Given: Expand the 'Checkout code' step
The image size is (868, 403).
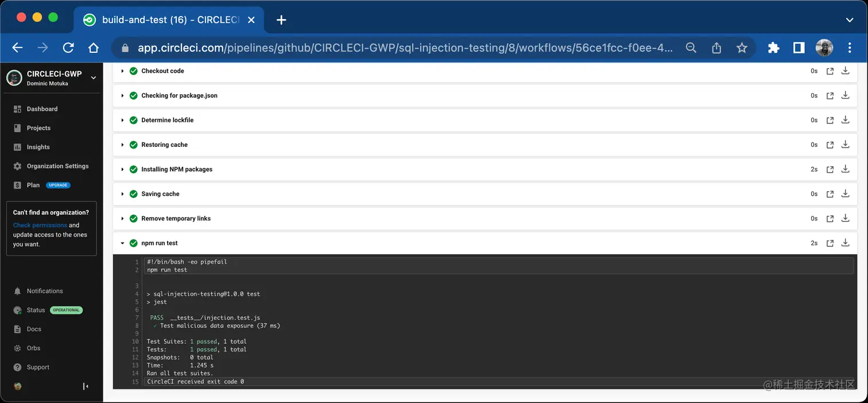Looking at the screenshot, I should 122,71.
